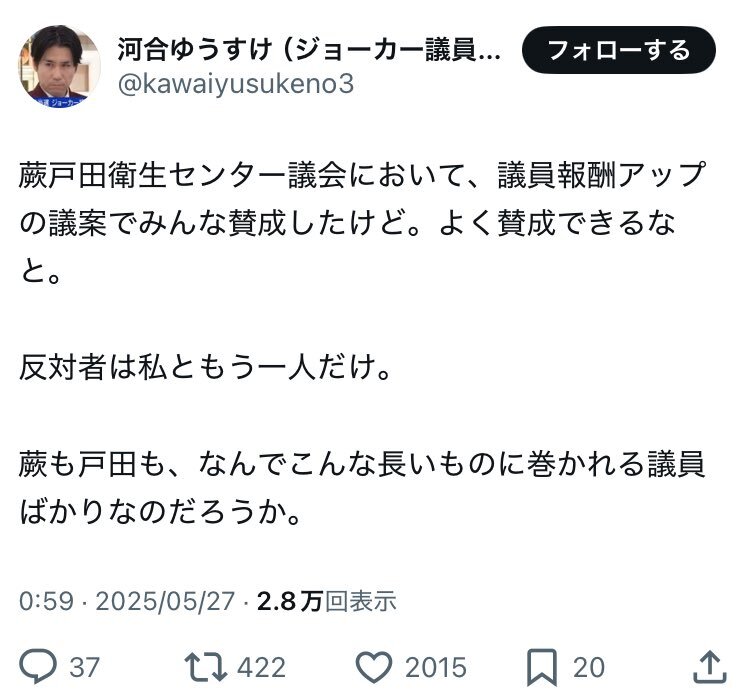
Task: Open the 2025/05/27 date link
Action: coord(165,600)
